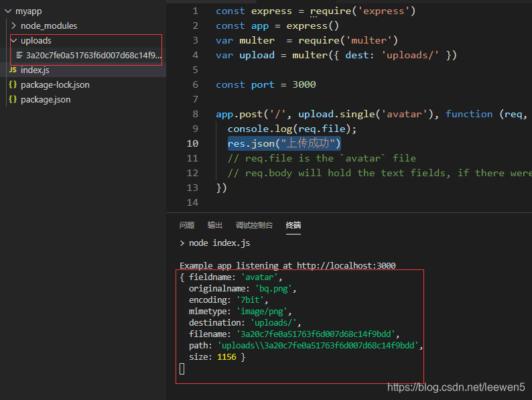Click the require('express') code on line 1
Viewport: 532px width, 400px height.
coord(362,11)
